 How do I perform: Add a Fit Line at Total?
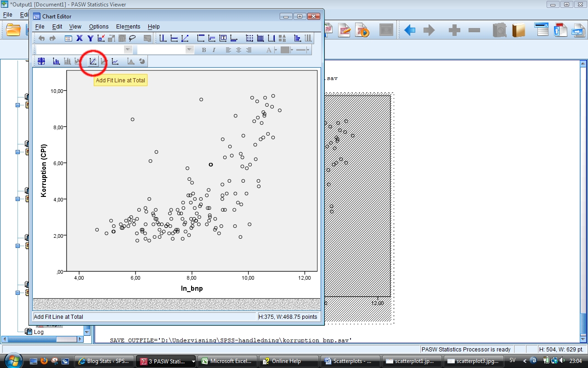93,61
